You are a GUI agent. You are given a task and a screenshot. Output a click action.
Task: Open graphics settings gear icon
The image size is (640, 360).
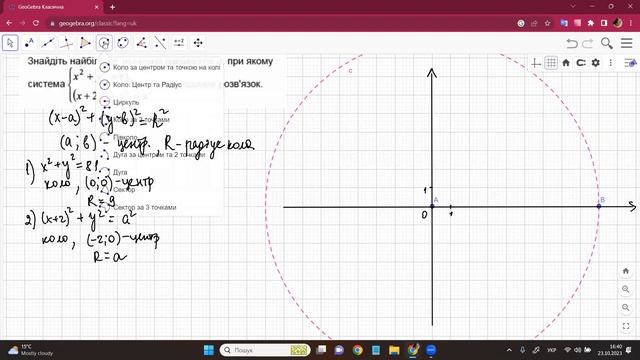coord(596,63)
